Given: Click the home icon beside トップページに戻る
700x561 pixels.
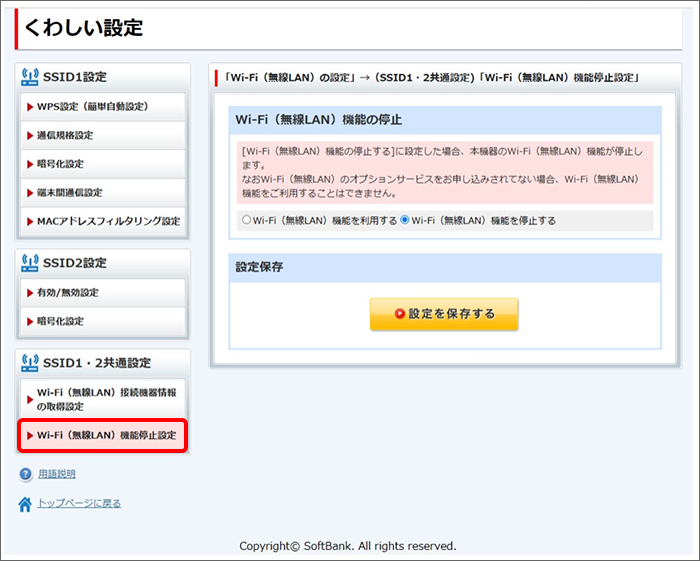Looking at the screenshot, I should [x=25, y=504].
